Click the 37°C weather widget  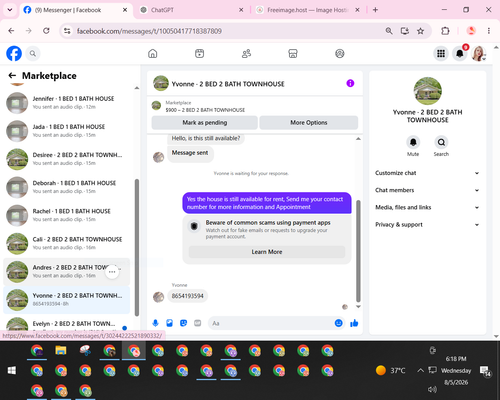tap(390, 370)
